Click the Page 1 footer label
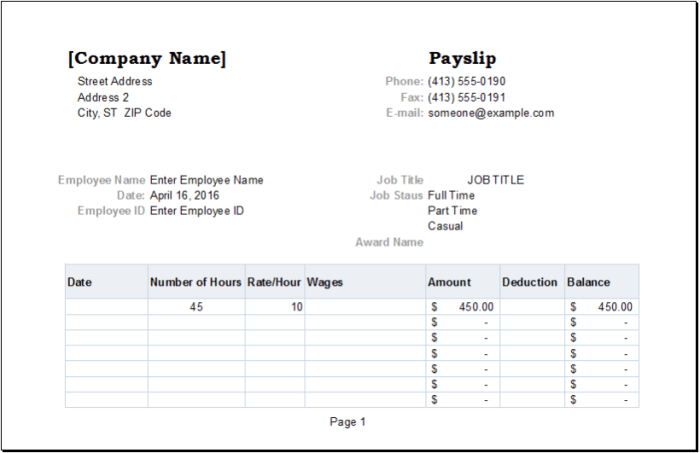The image size is (700, 453). coord(348,422)
